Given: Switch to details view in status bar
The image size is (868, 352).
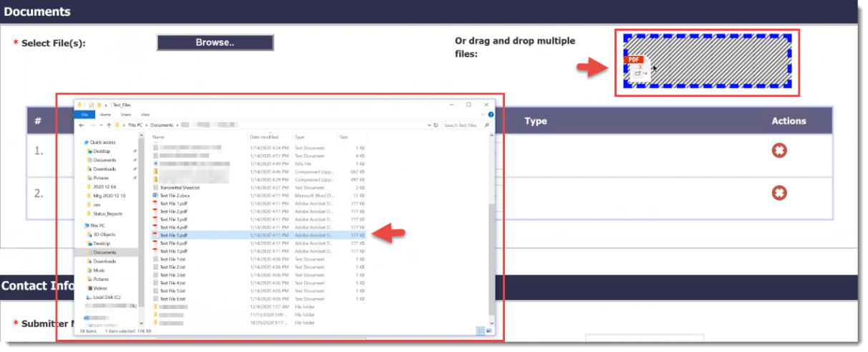Looking at the screenshot, I should (x=480, y=330).
